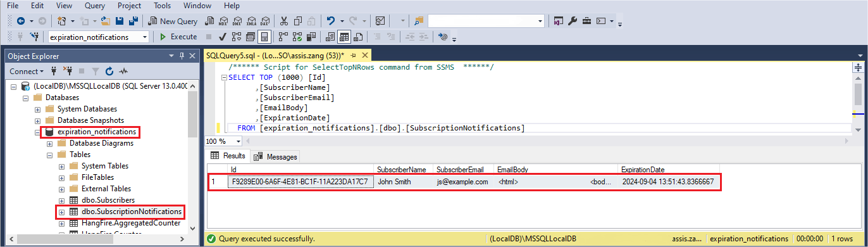Click Object Explorer Disconnect plug icon

pyautogui.click(x=68, y=72)
